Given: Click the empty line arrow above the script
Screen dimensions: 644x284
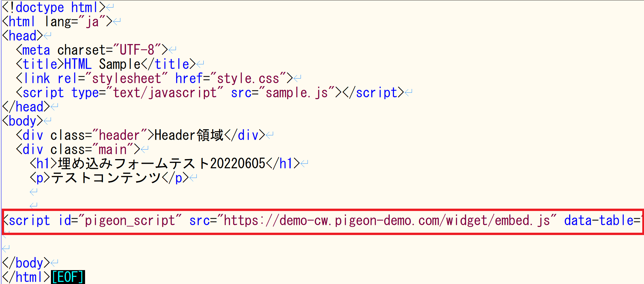Looking at the screenshot, I should [x=33, y=205].
